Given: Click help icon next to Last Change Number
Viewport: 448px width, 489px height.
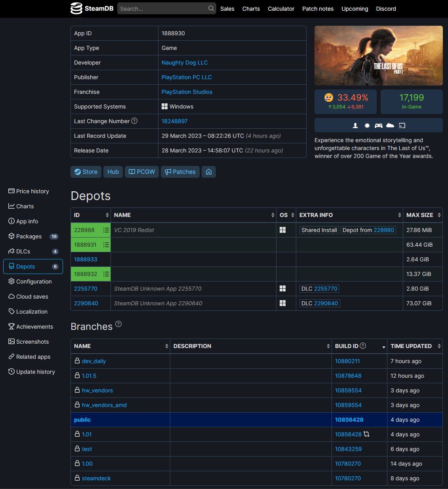Looking at the screenshot, I should 134,121.
